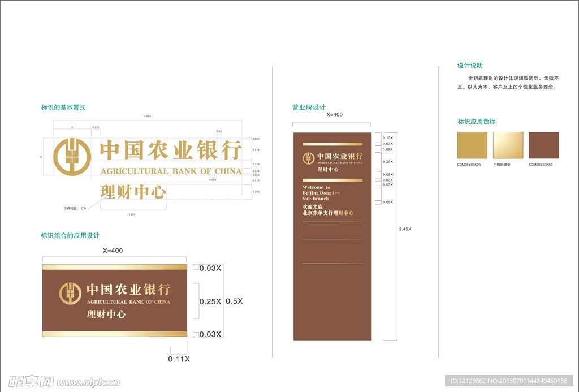The height and width of the screenshot is (392, 579).
Task: Click X=400 label above the vertical sign
Action: [335, 114]
